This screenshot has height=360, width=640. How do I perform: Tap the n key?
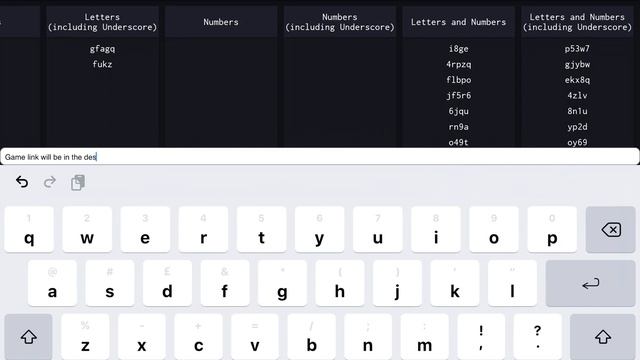[368, 337]
